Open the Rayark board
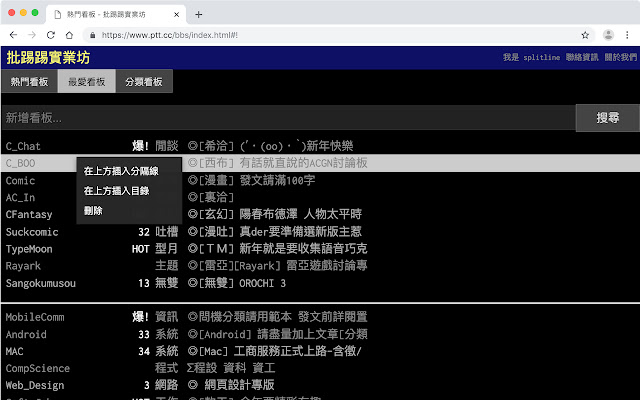This screenshot has width=640, height=400. click(x=23, y=266)
